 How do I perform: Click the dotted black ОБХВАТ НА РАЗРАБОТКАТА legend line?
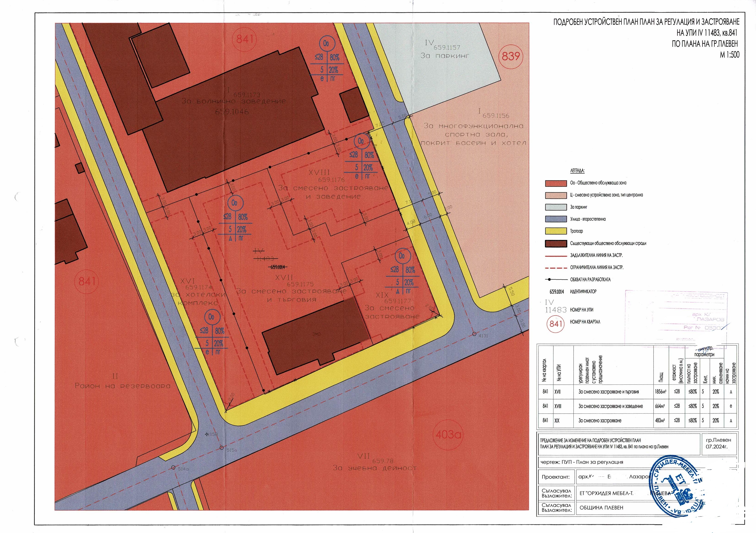pos(556,280)
